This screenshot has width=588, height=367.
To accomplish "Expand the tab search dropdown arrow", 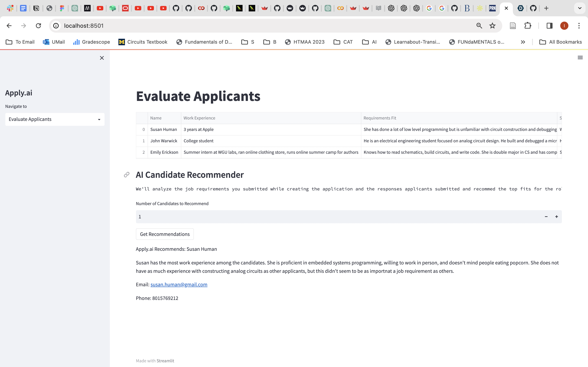I will click(579, 8).
